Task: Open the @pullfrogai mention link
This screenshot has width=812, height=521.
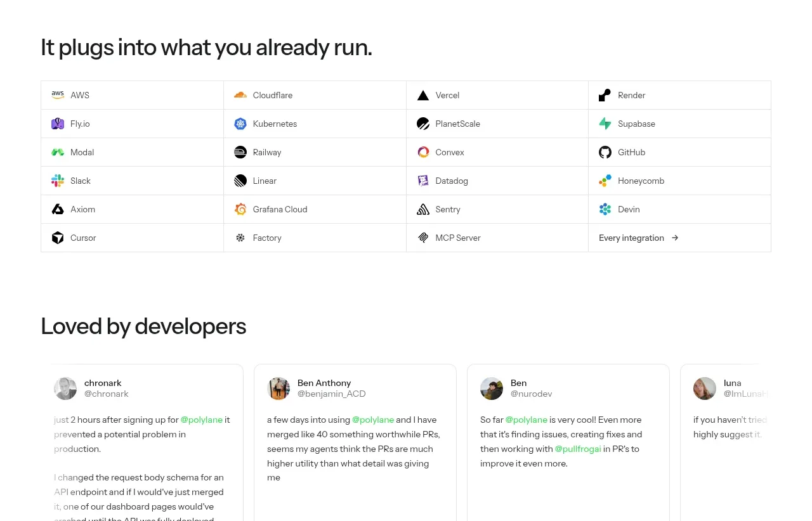Action: click(578, 449)
